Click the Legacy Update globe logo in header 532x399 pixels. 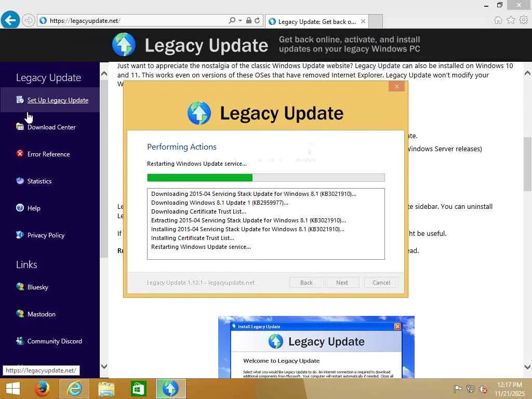coord(124,45)
